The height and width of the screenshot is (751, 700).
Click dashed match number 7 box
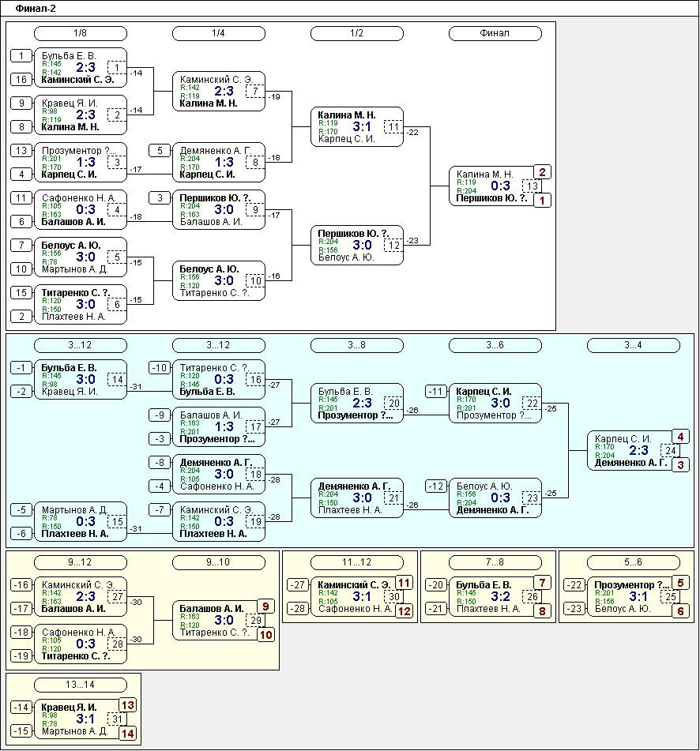click(x=255, y=91)
